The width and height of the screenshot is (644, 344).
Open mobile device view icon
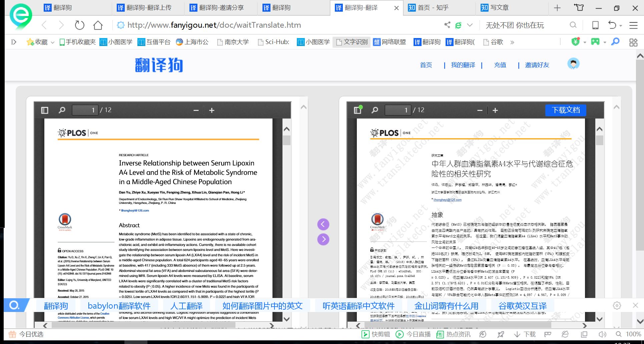click(x=595, y=25)
